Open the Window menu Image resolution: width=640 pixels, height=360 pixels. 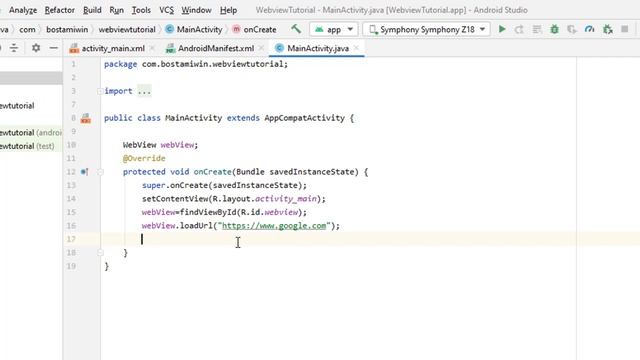coord(196,10)
